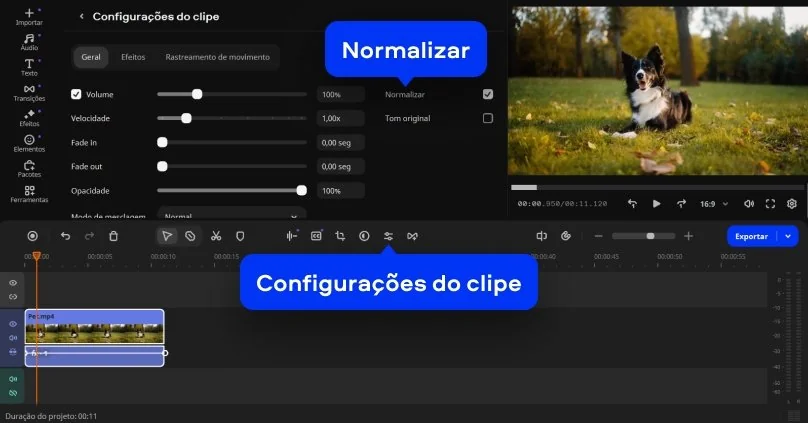
Task: Delete the selected clip with trash icon
Action: (x=113, y=236)
